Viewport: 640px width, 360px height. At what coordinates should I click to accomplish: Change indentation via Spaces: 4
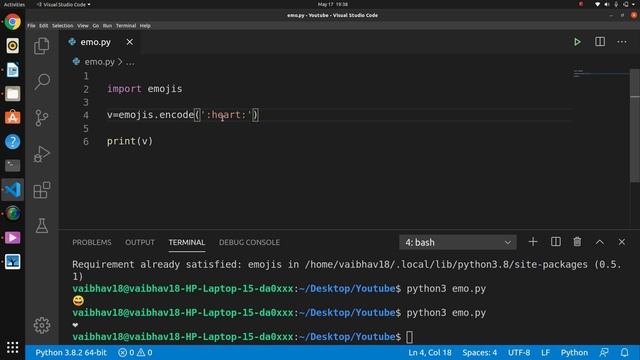480,352
